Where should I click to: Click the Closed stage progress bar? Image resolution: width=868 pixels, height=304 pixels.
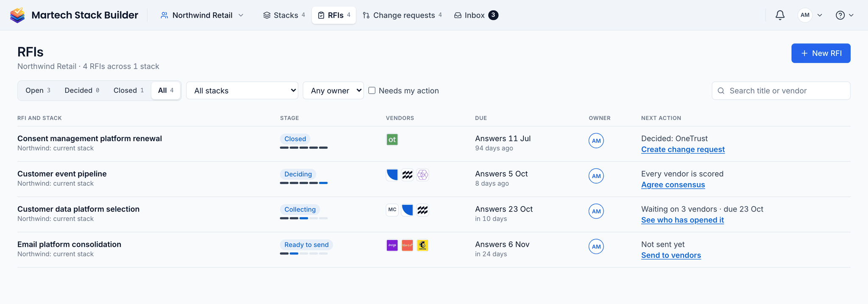(304, 148)
